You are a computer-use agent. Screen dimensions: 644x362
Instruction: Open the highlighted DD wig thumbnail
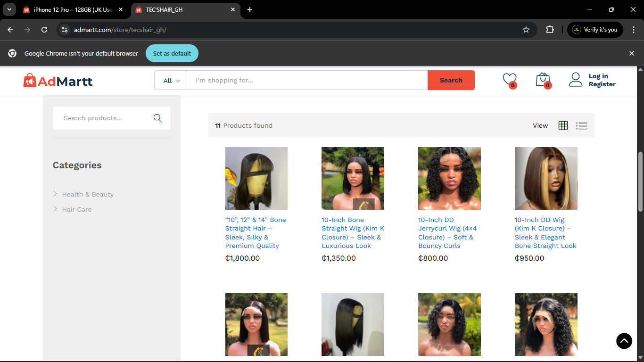546,178
